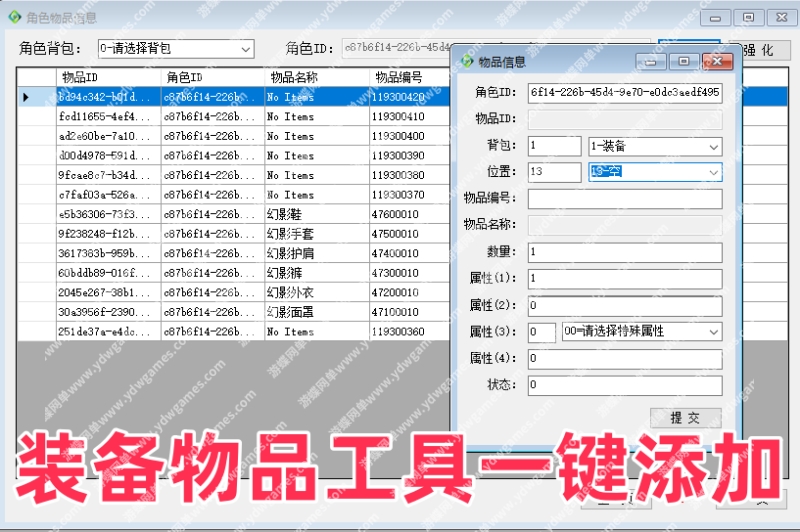Click the 背包 number input field

pos(555,146)
